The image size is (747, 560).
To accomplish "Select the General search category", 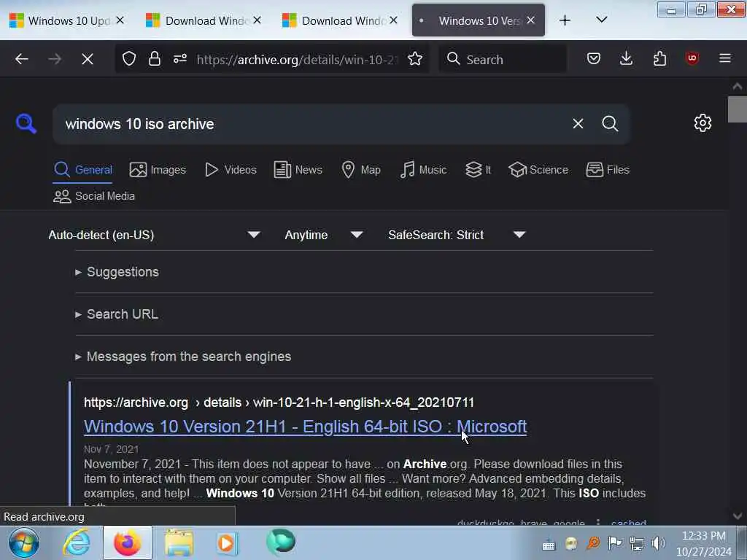I will pos(83,170).
